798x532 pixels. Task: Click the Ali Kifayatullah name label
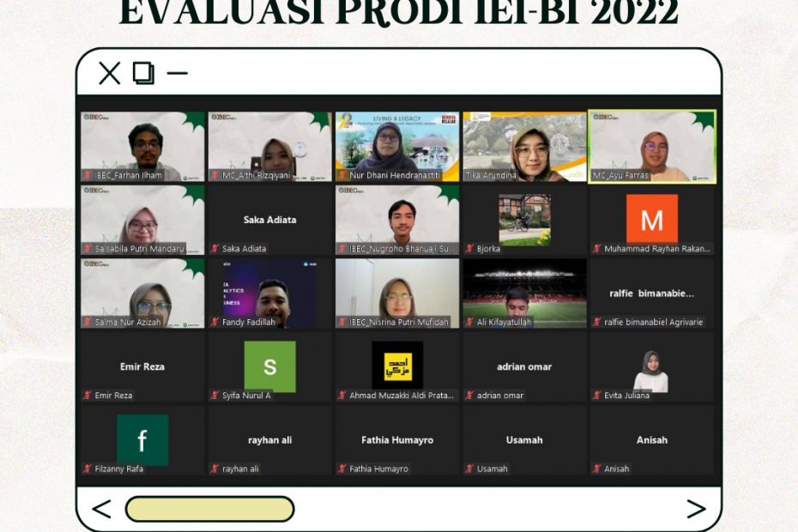coord(504,323)
